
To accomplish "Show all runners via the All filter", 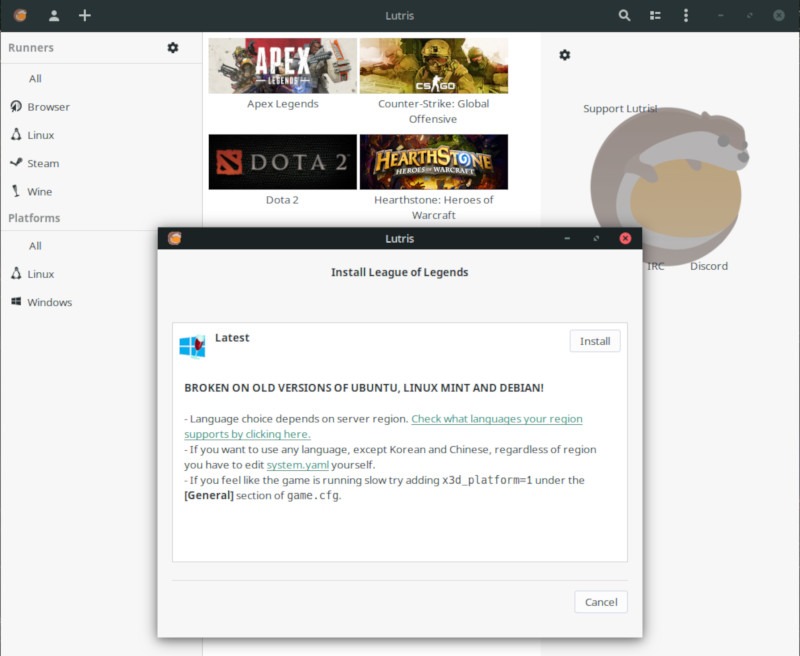I will coord(34,78).
